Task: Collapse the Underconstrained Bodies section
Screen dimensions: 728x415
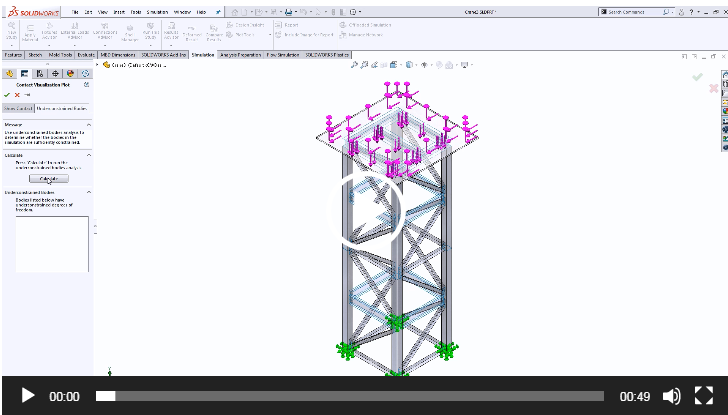Action: click(x=88, y=192)
